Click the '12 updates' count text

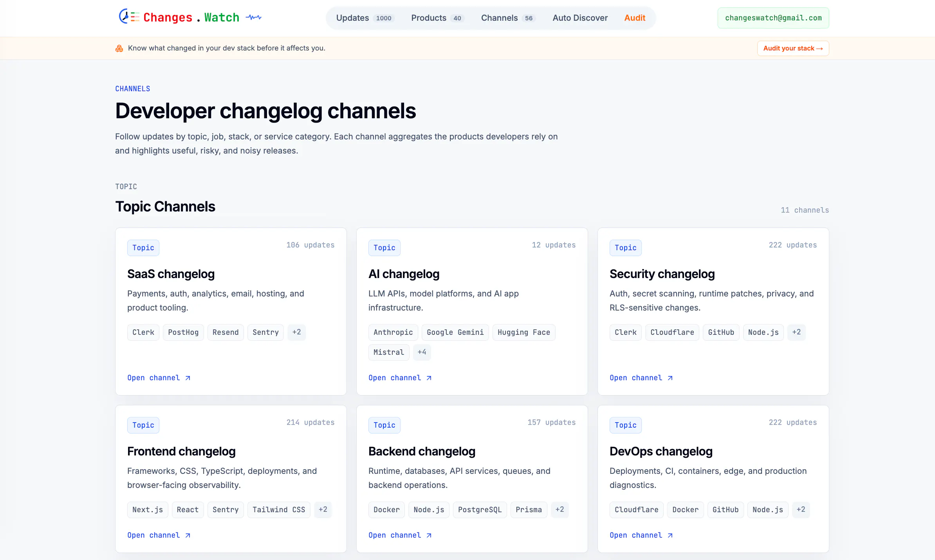[x=554, y=245]
